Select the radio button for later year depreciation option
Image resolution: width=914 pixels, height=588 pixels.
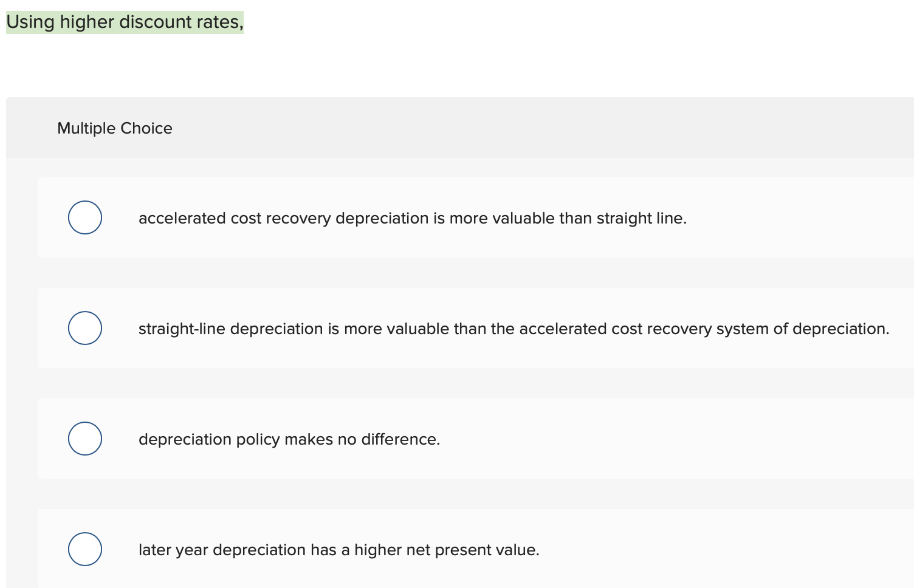pyautogui.click(x=84, y=549)
